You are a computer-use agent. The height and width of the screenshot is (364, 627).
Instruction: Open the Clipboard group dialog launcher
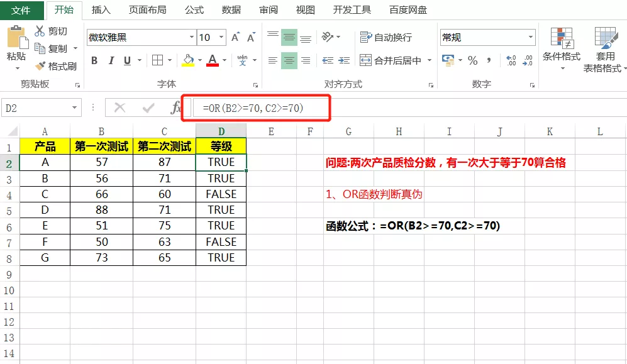coord(77,85)
